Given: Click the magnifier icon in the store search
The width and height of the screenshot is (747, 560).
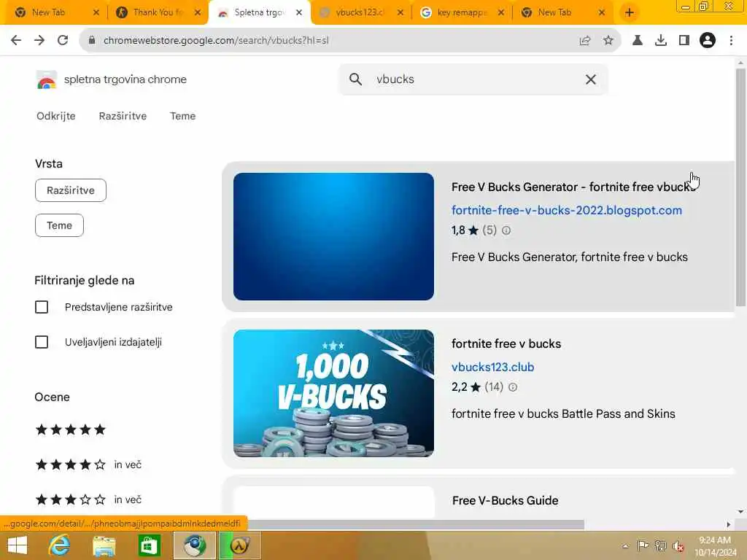Looking at the screenshot, I should point(355,79).
